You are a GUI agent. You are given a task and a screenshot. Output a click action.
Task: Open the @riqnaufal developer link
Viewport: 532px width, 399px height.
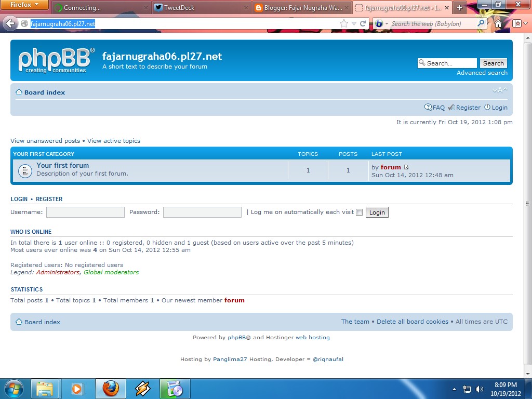point(328,360)
